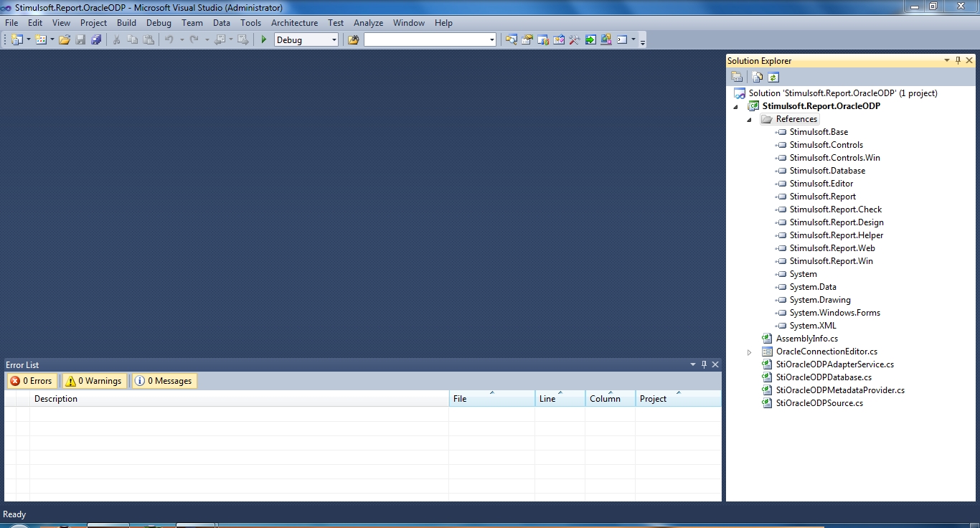
Task: Select the Stimulsoft.Controls.Win reference
Action: click(x=834, y=158)
